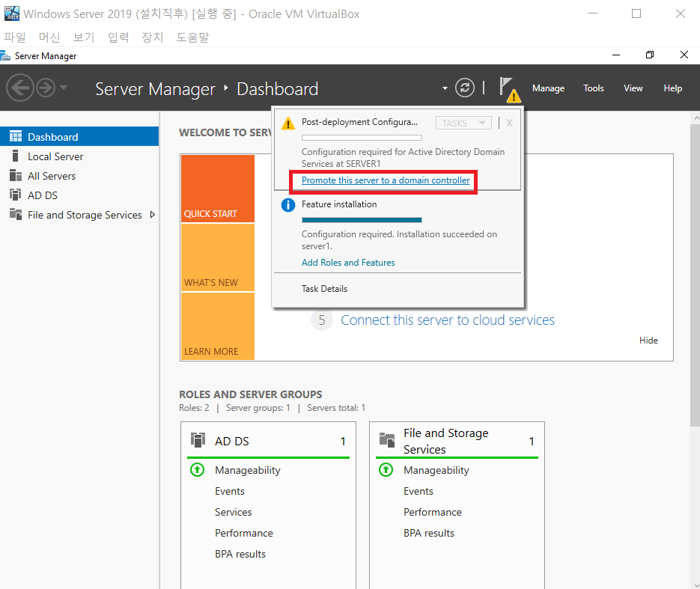
Task: Open the VirtualBox 보기 menu
Action: pyautogui.click(x=84, y=37)
